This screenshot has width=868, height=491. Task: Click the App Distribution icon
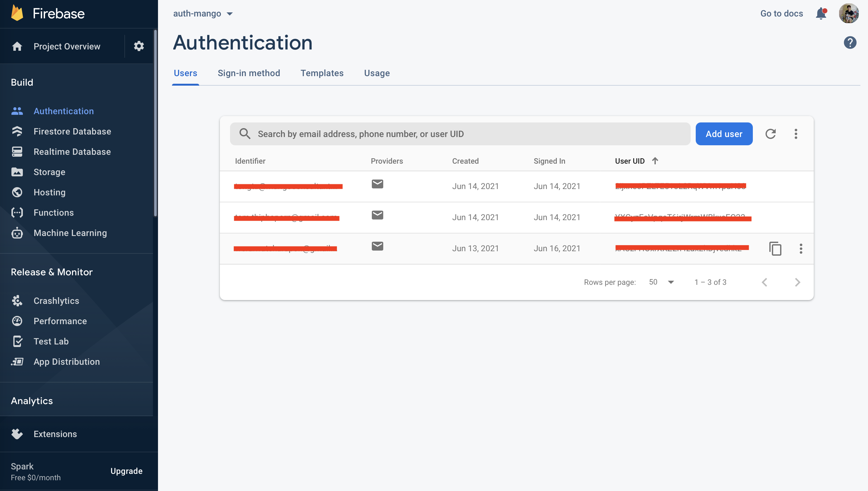[x=17, y=362]
